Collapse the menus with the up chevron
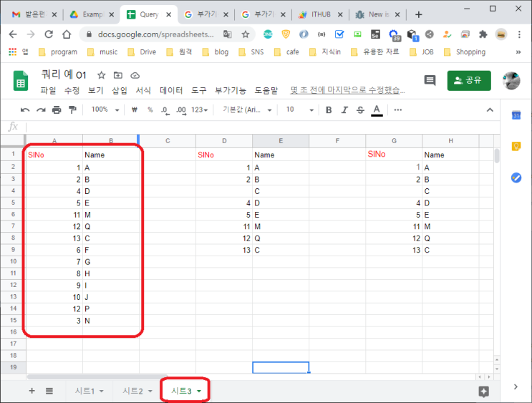The image size is (532, 403). 490,110
